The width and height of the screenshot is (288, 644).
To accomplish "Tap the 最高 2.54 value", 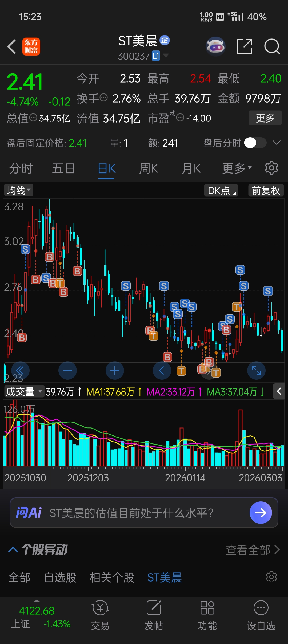I will tap(201, 78).
